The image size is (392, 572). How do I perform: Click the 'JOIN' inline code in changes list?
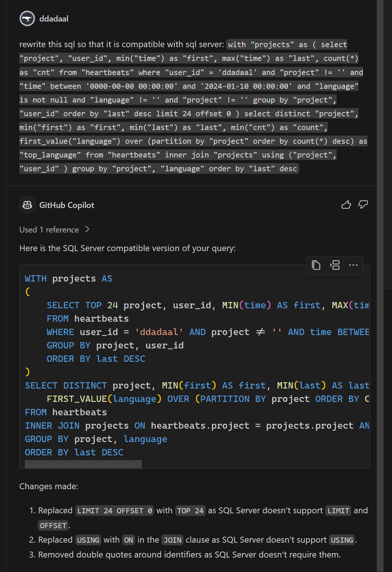pos(172,540)
